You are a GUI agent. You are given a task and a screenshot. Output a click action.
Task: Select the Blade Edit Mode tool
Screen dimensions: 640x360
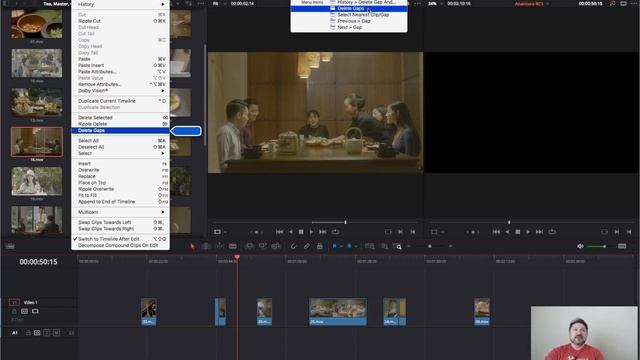233,246
